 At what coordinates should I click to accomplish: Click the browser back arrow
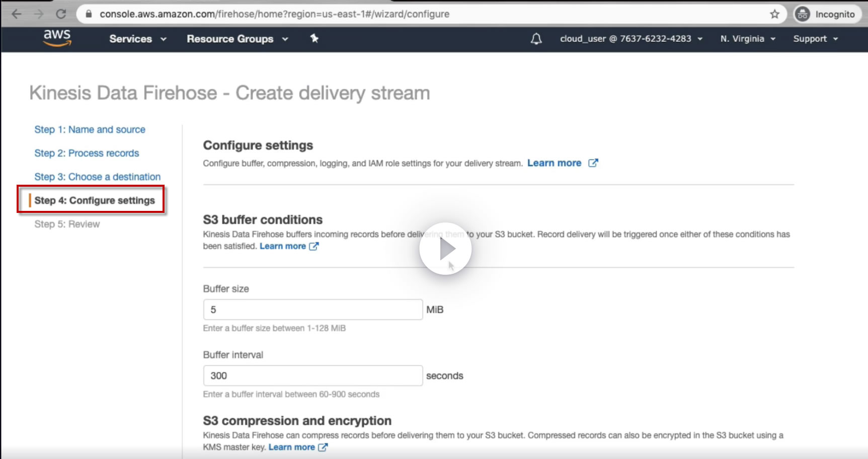click(17, 14)
